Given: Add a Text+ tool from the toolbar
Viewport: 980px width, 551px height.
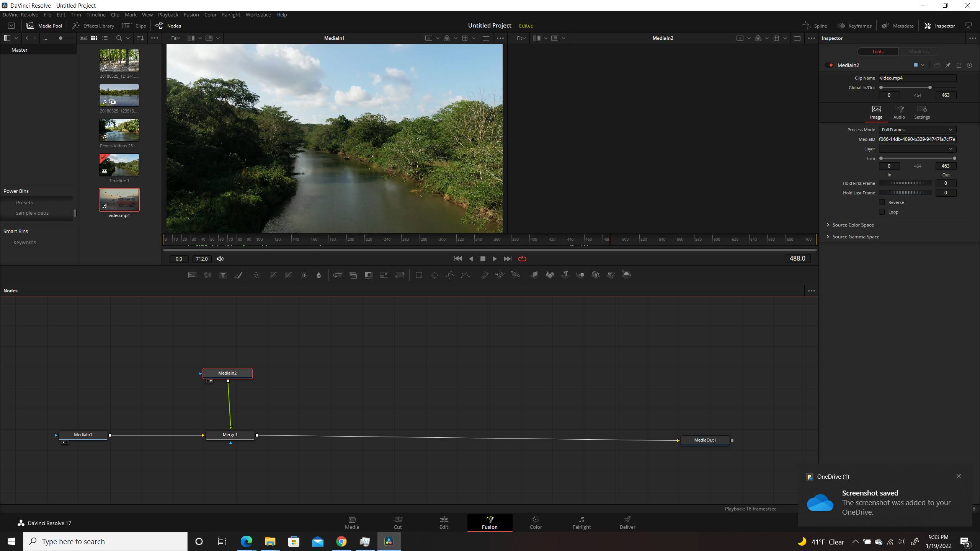Looking at the screenshot, I should point(223,275).
